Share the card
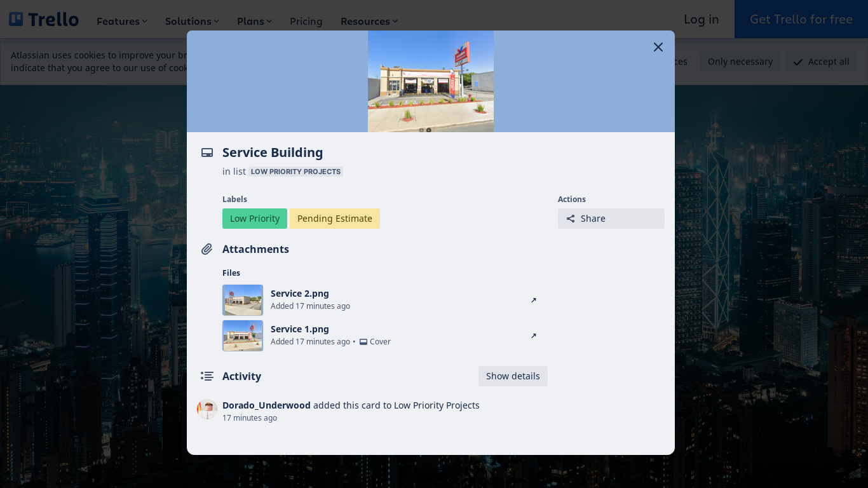The width and height of the screenshot is (868, 488). (611, 219)
